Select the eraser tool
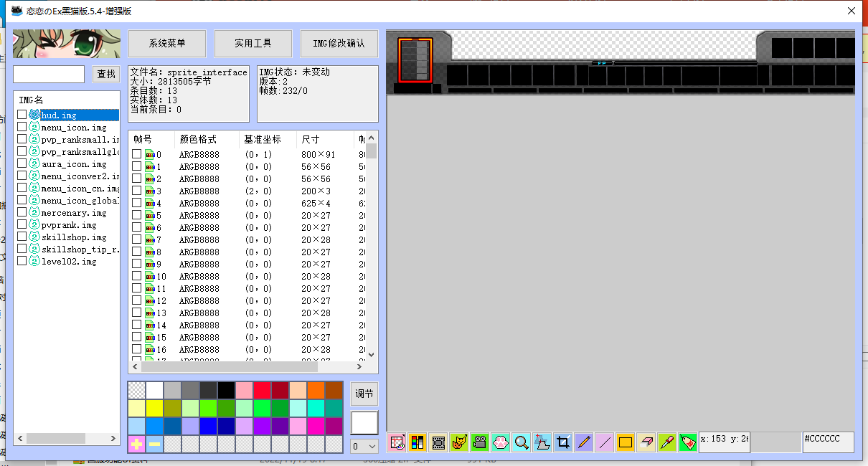The image size is (868, 466). tap(646, 442)
